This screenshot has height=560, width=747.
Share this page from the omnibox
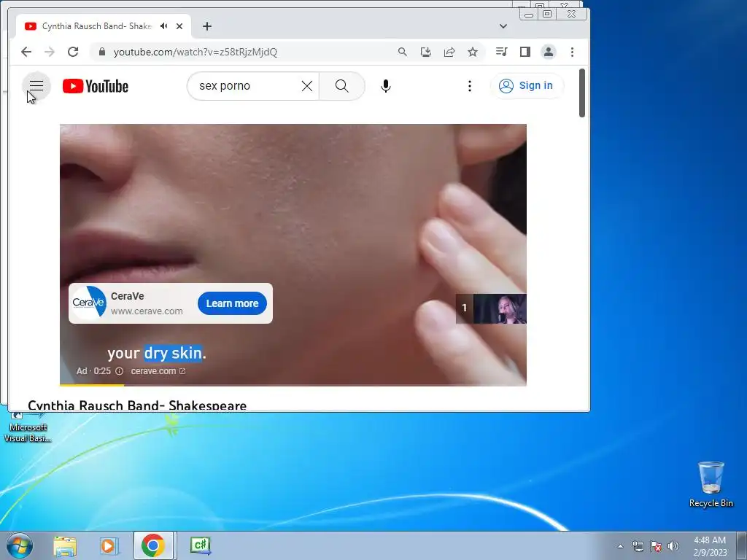449,52
